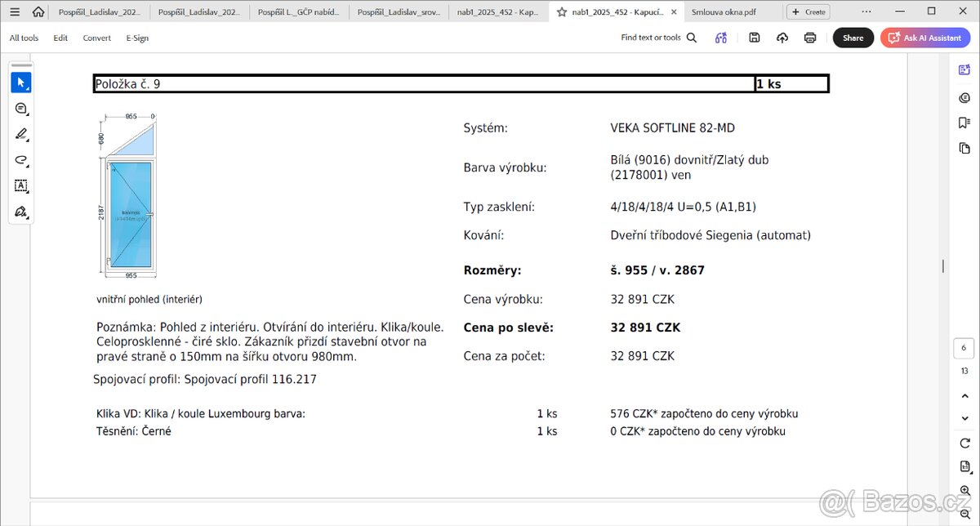The width and height of the screenshot is (980, 526).
Task: Star the active nab1_2025_452 Kapucí tab
Action: pos(562,12)
